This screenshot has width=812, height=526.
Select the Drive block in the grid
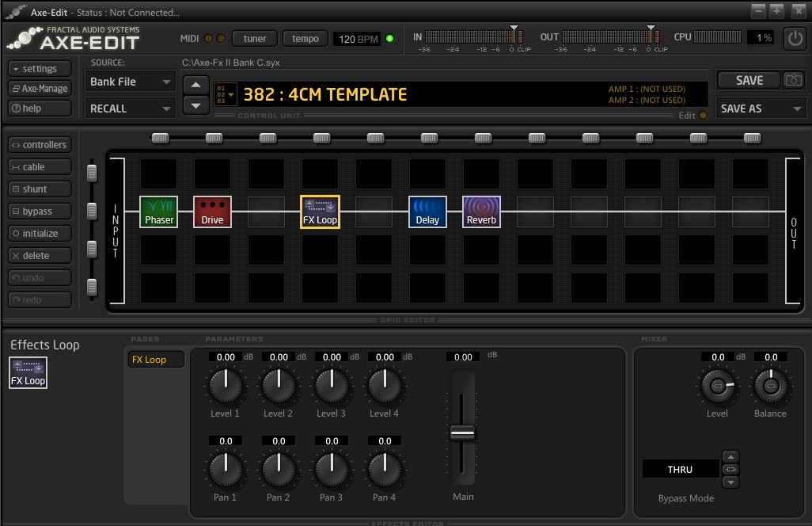pos(212,212)
